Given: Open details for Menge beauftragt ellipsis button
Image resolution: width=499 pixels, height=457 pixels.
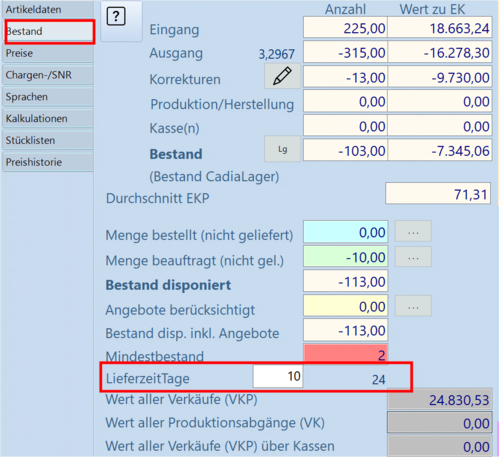Looking at the screenshot, I should 413,256.
